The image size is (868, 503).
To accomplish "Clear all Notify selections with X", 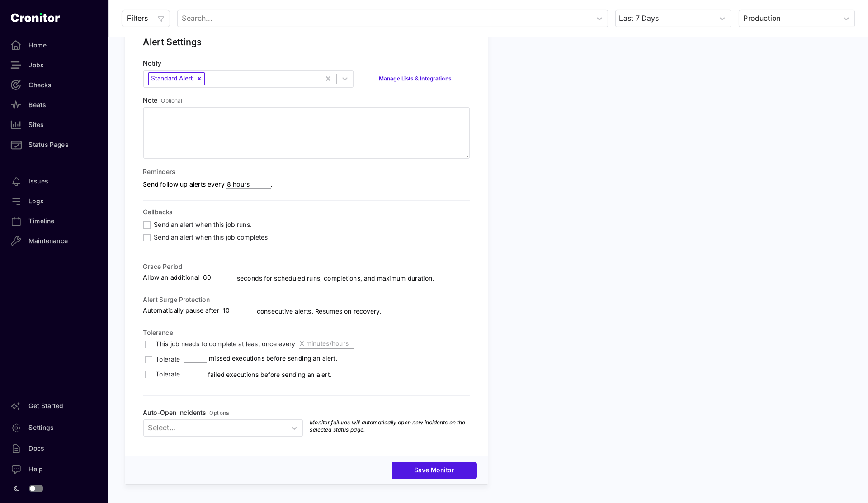I will 328,79.
